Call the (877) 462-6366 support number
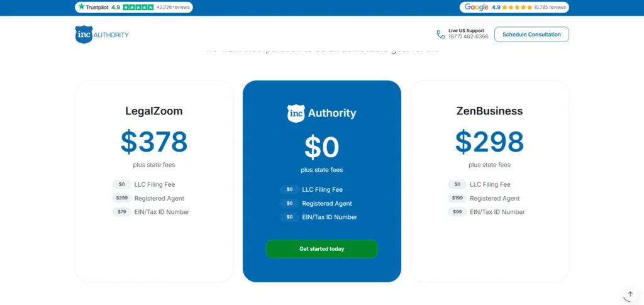Image resolution: width=644 pixels, height=305 pixels. [468, 37]
